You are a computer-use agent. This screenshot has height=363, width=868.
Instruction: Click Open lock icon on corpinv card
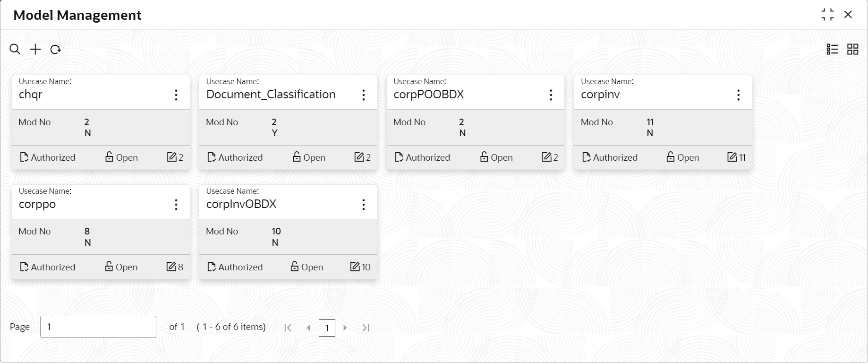click(x=671, y=157)
